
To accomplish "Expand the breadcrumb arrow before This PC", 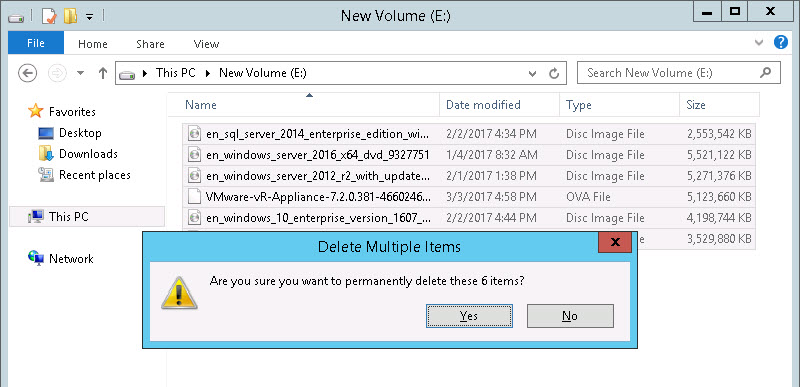I will point(145,73).
